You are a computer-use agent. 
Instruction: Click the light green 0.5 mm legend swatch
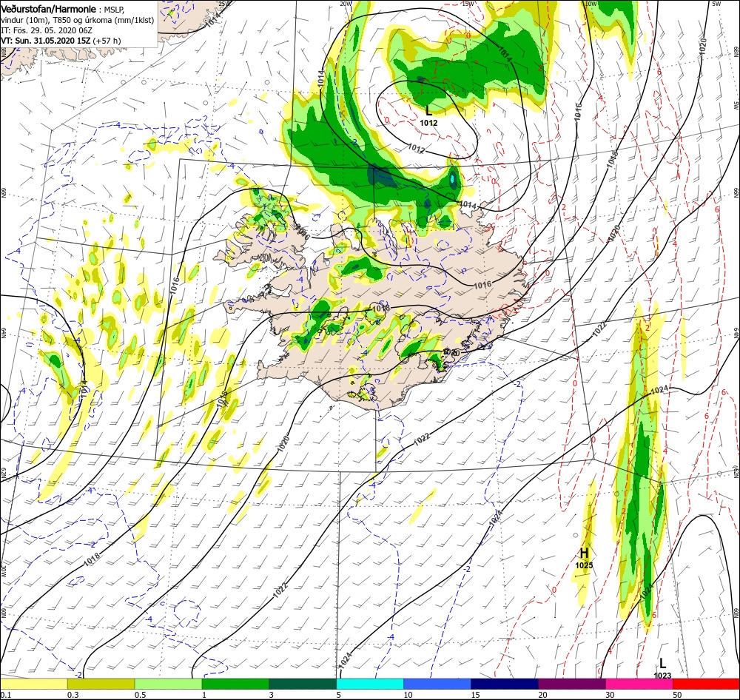click(x=169, y=684)
